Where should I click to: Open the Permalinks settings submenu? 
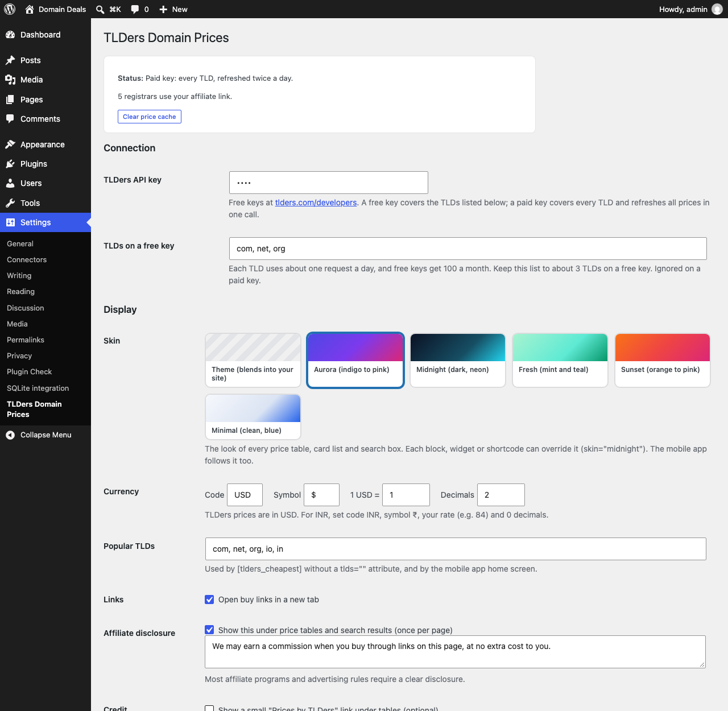[26, 340]
